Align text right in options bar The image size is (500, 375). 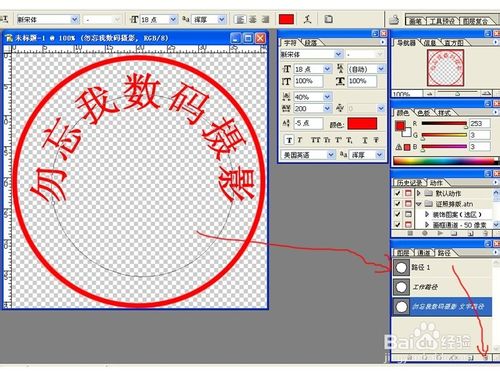pos(265,20)
